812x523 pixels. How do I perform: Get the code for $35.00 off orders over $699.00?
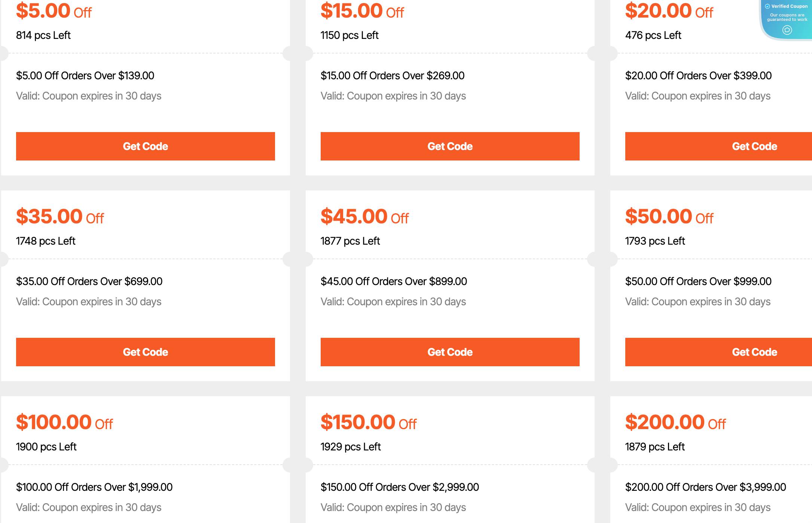(x=146, y=352)
